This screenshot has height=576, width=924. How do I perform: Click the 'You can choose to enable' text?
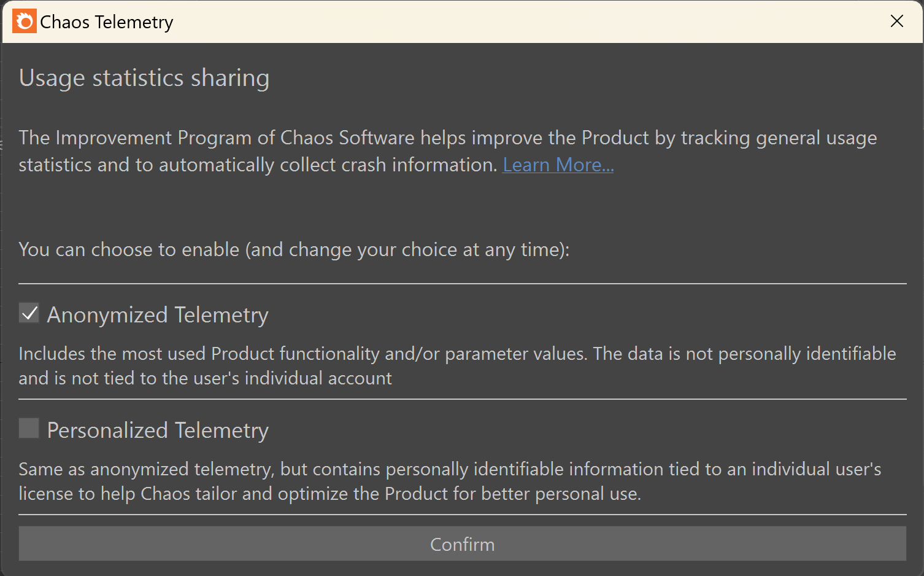pyautogui.click(x=295, y=249)
